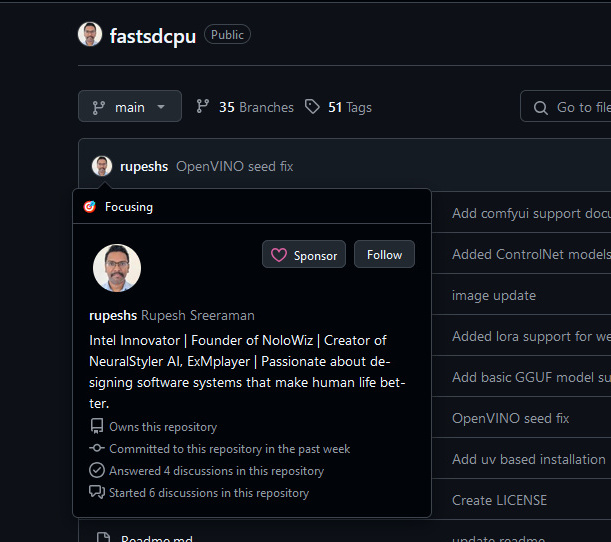Open rupeshs author link in commit bar
This screenshot has width=611, height=542.
pyautogui.click(x=144, y=167)
